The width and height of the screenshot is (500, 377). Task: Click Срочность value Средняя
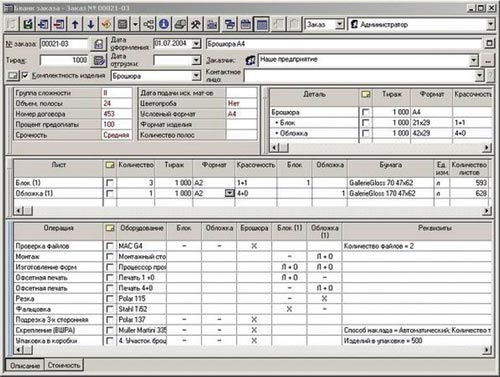point(116,135)
